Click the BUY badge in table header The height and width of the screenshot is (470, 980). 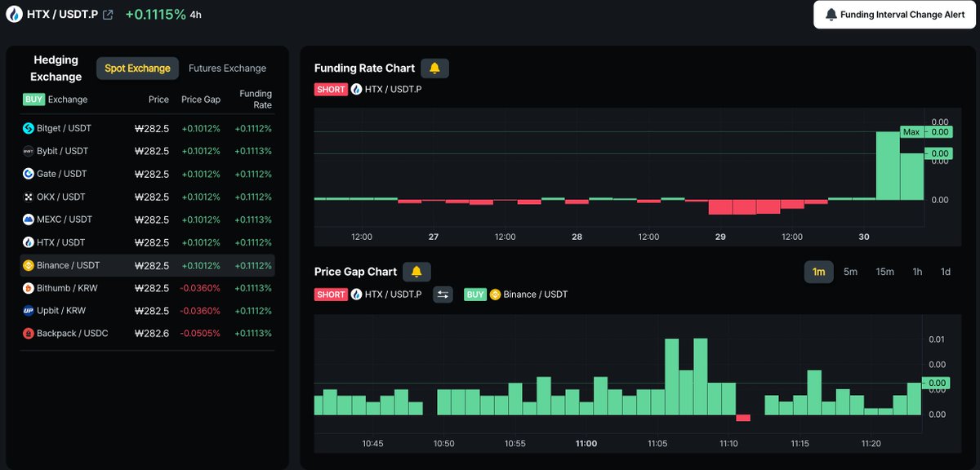coord(33,100)
